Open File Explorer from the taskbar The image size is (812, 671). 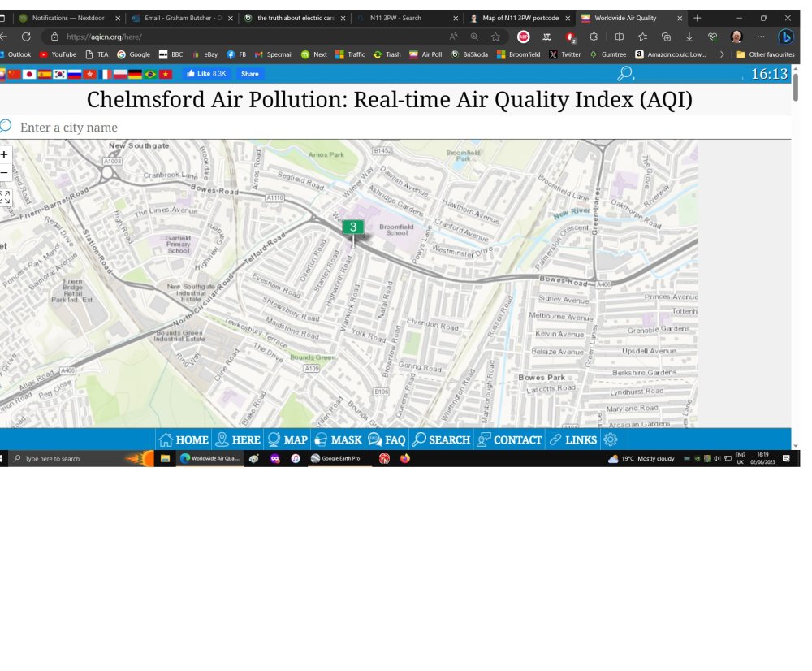click(165, 458)
